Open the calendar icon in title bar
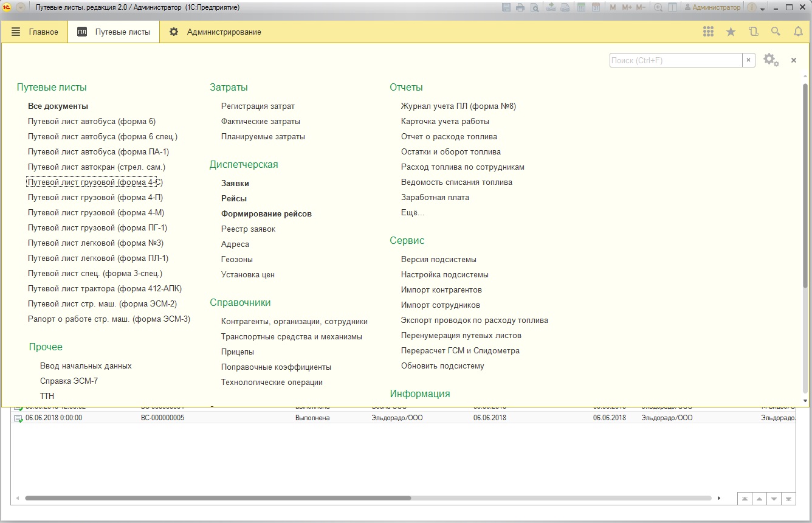Viewport: 812px width, 523px height. point(596,7)
